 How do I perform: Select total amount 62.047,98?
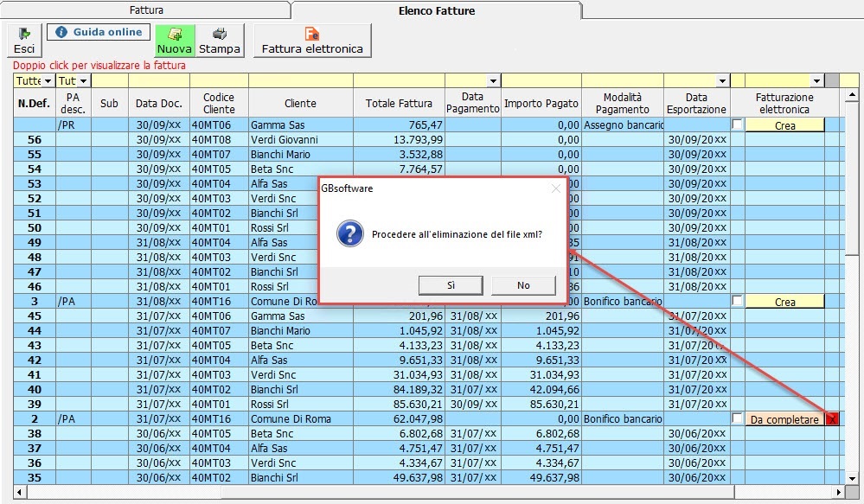pyautogui.click(x=399, y=419)
